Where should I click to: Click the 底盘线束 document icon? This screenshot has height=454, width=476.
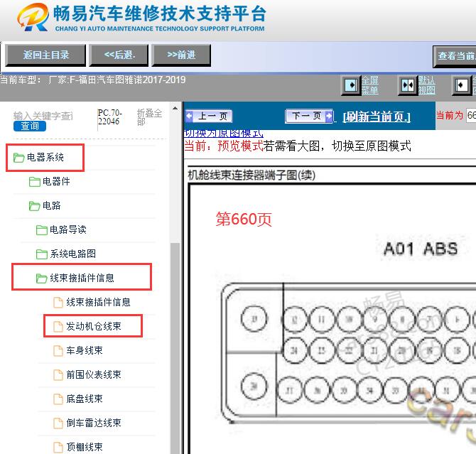[58, 399]
